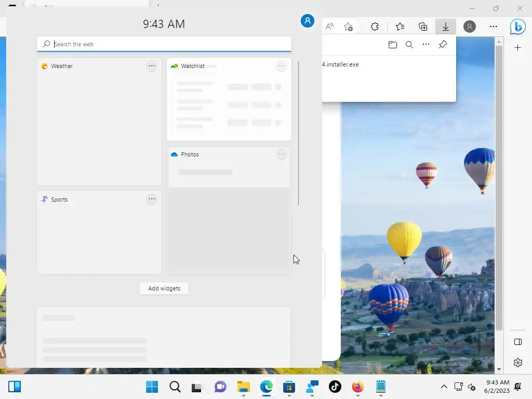Open the Edge Extensions puzzle icon
Viewport: 532px width, 399px height.
375,26
